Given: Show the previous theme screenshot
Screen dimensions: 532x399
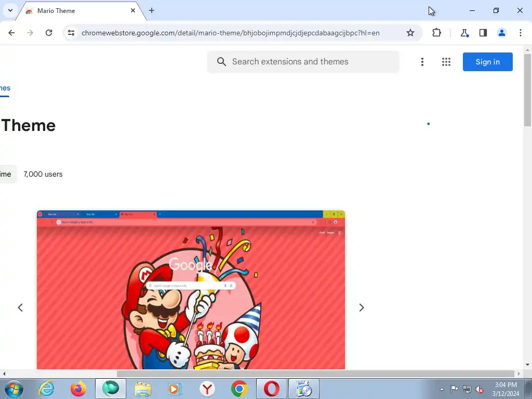Looking at the screenshot, I should 20,308.
